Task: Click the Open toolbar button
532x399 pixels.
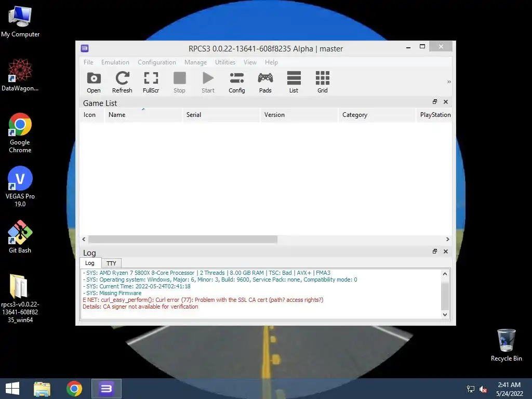Action: [x=94, y=83]
